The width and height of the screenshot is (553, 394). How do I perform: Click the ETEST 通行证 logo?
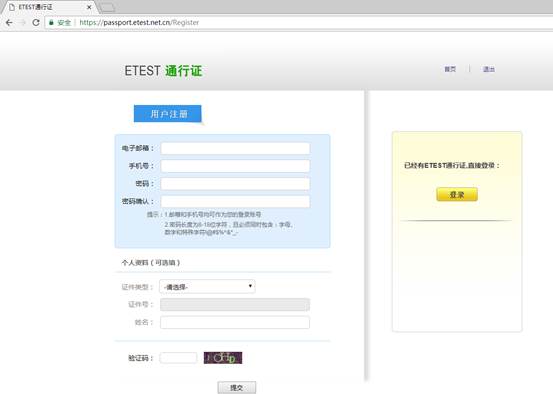tap(163, 71)
